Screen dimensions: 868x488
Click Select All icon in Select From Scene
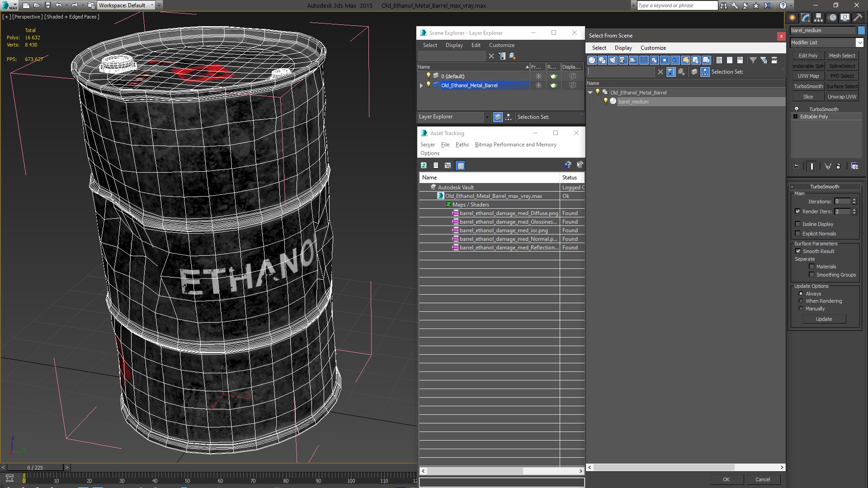click(719, 60)
